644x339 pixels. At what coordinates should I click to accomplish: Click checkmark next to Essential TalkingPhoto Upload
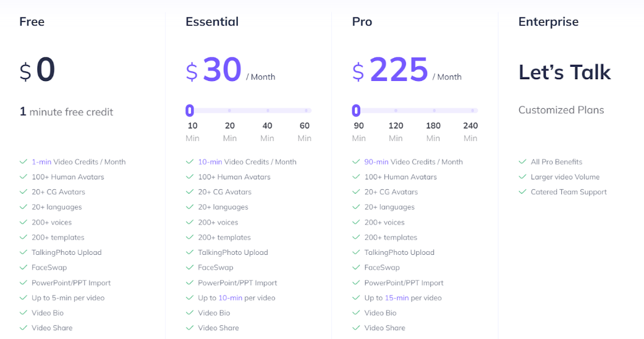coord(190,252)
